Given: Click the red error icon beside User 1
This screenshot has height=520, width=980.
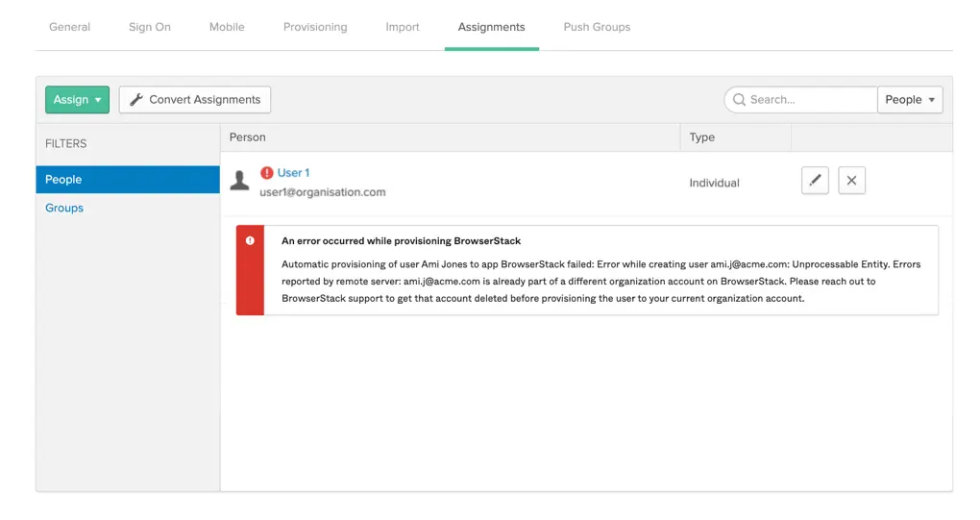Looking at the screenshot, I should pyautogui.click(x=267, y=173).
